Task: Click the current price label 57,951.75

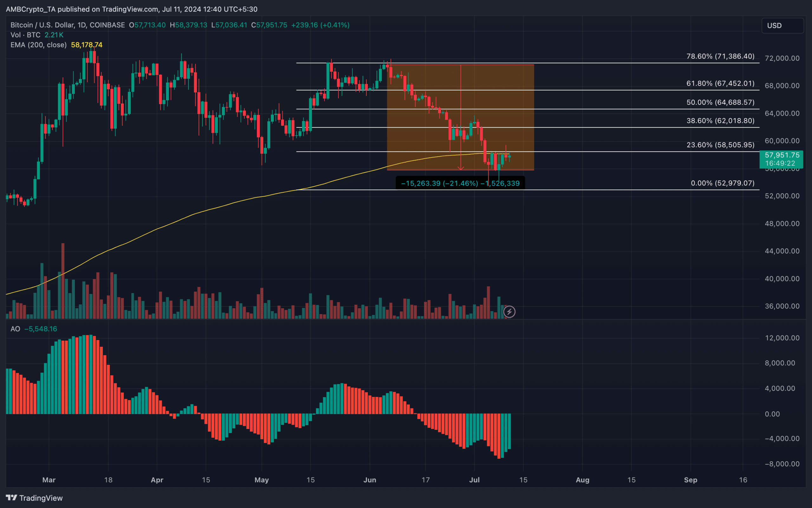Action: click(x=781, y=159)
